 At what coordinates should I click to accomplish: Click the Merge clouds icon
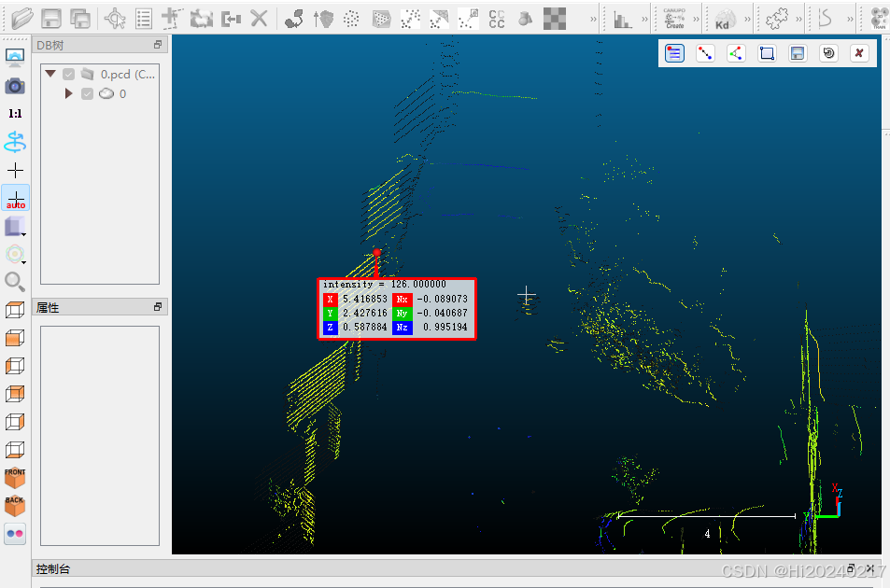[231, 20]
